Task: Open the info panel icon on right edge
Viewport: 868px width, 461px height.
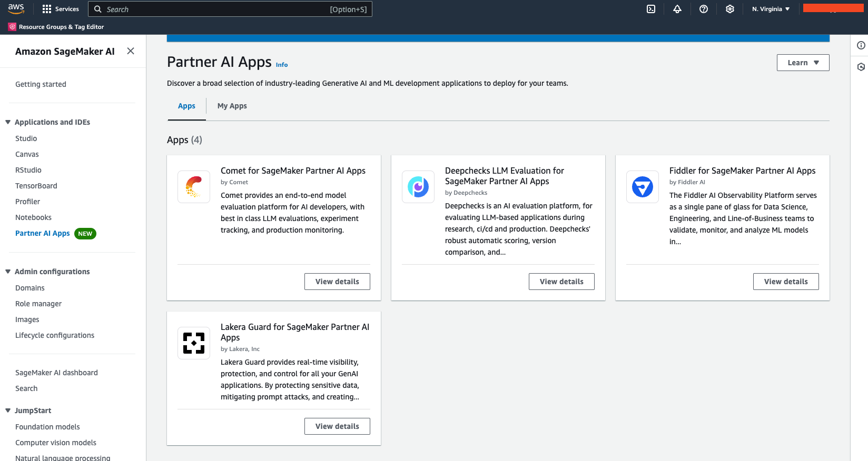Action: 861,45
